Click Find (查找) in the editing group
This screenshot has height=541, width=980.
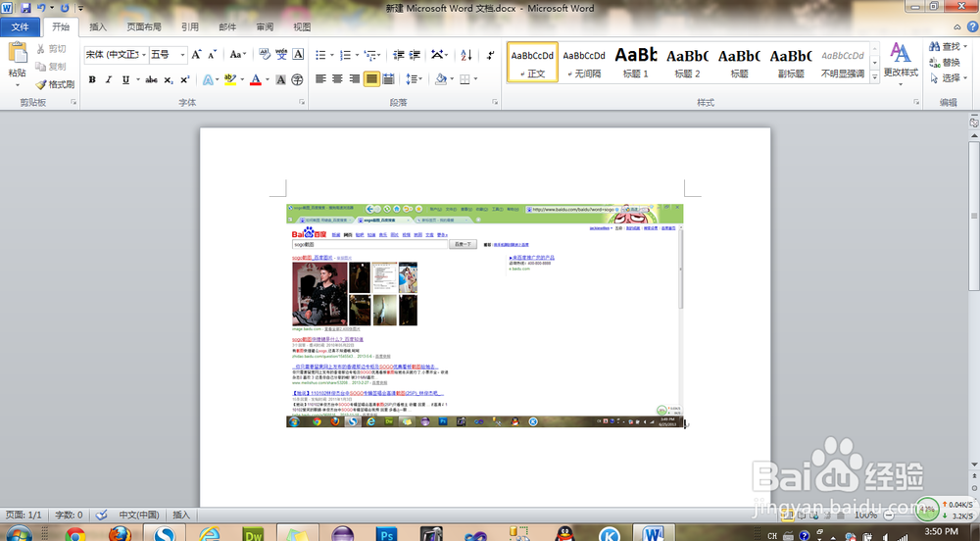point(948,46)
